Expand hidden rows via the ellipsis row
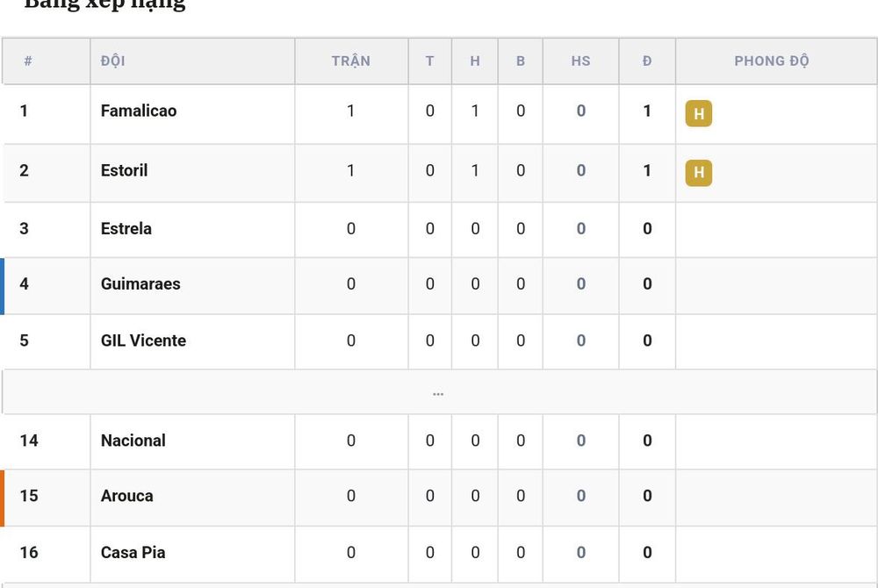This screenshot has height=588, width=878. tap(438, 392)
